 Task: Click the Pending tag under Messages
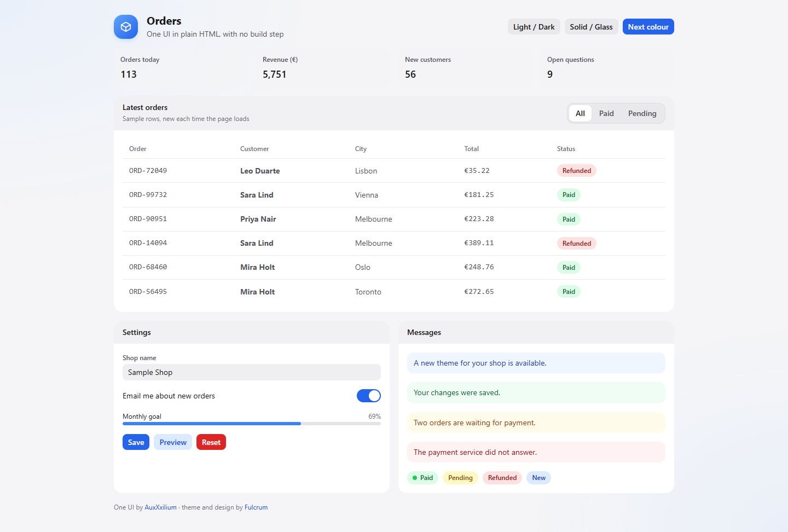[x=461, y=478]
